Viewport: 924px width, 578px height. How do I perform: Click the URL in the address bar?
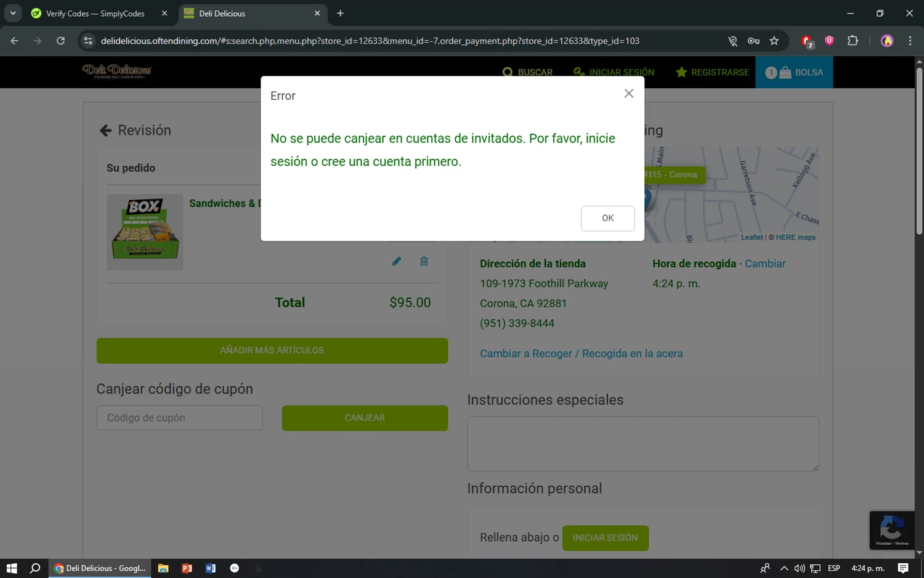point(370,41)
